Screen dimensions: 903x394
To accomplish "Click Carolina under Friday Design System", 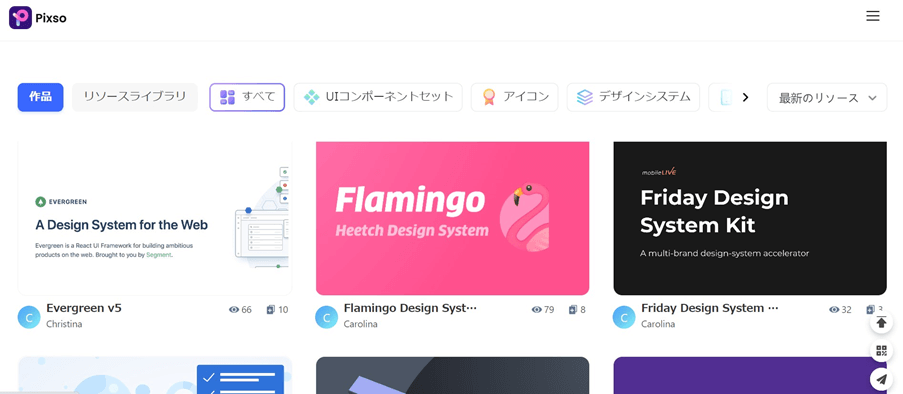I will pyautogui.click(x=658, y=324).
